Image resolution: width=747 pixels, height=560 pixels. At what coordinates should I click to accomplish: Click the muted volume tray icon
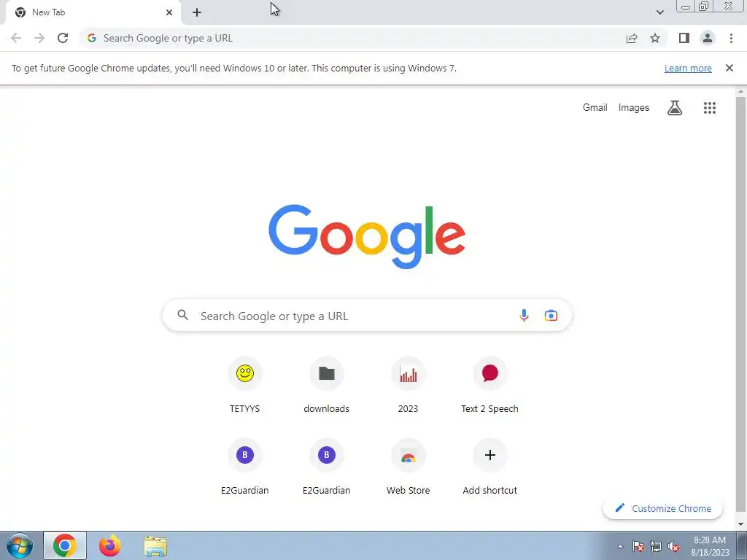(x=673, y=547)
